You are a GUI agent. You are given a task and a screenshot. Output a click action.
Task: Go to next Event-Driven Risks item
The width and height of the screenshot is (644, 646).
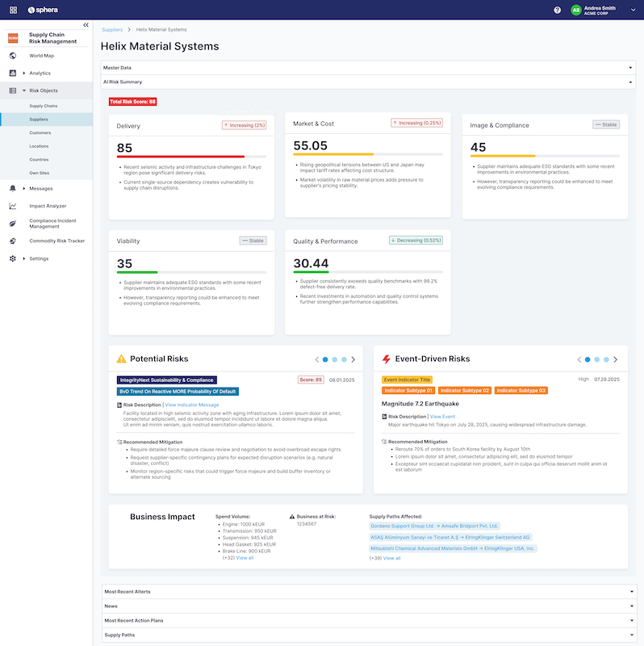click(616, 359)
